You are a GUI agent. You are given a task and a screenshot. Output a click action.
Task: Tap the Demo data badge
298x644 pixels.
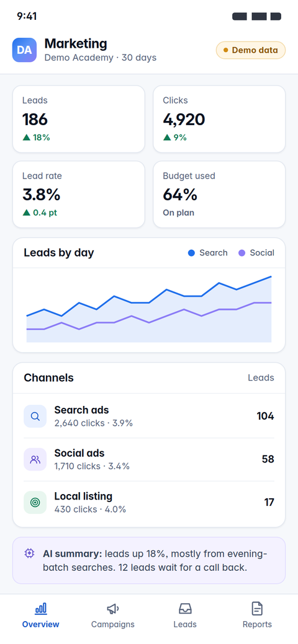(x=251, y=50)
